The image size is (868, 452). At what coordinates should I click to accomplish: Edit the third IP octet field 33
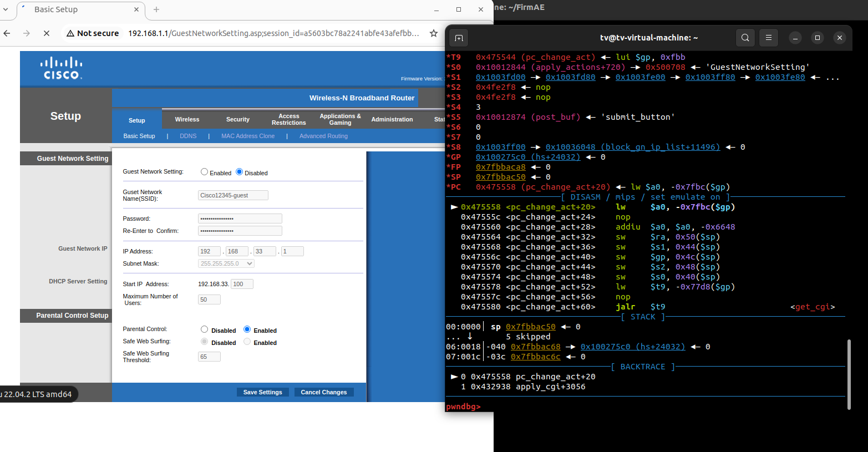[x=265, y=251]
